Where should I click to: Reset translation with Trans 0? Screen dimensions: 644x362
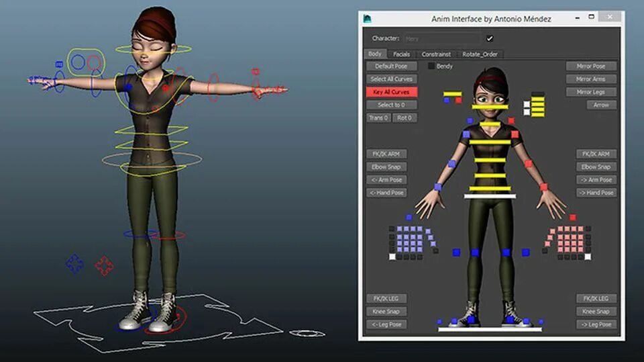(x=378, y=118)
